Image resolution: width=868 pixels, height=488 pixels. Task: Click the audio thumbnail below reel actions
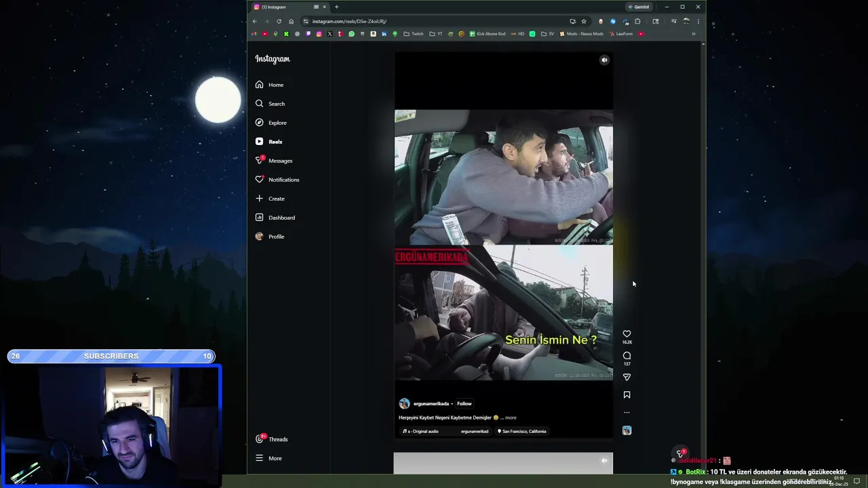pyautogui.click(x=627, y=430)
